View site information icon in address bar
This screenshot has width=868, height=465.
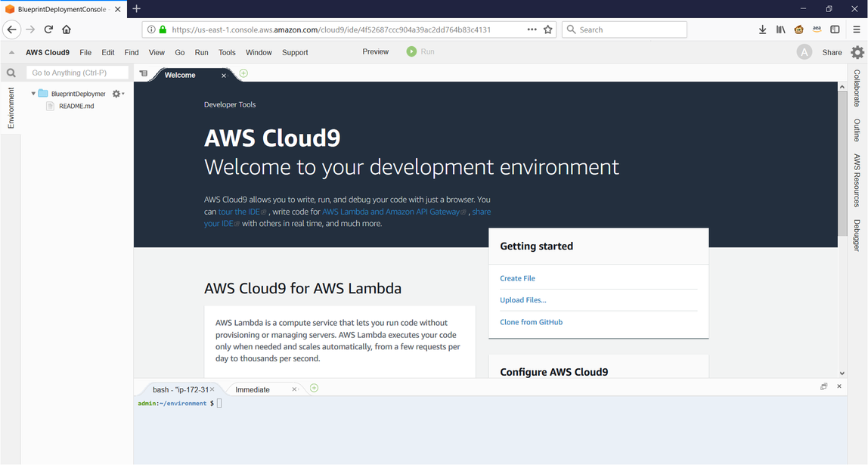[150, 29]
